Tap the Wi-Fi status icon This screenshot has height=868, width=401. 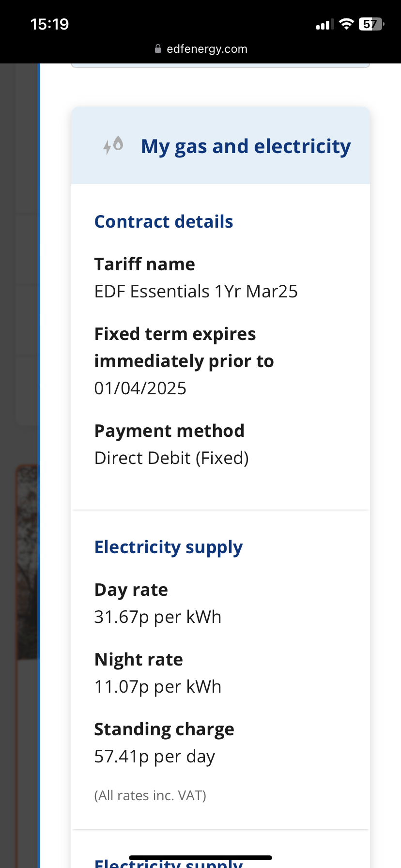point(346,24)
